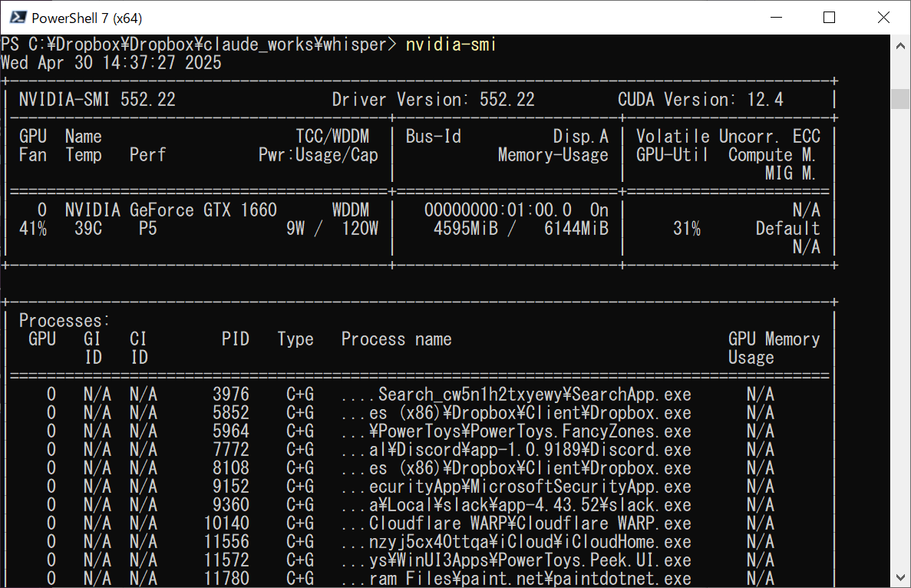
Task: Click the Pwr:Usage/Cap header label
Action: (x=319, y=155)
